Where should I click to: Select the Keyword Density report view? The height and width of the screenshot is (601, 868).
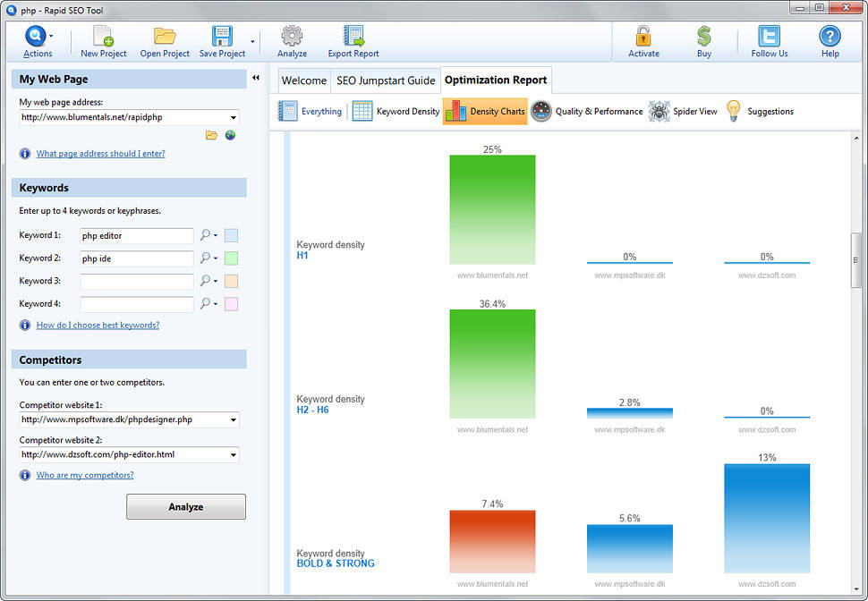[x=396, y=112]
